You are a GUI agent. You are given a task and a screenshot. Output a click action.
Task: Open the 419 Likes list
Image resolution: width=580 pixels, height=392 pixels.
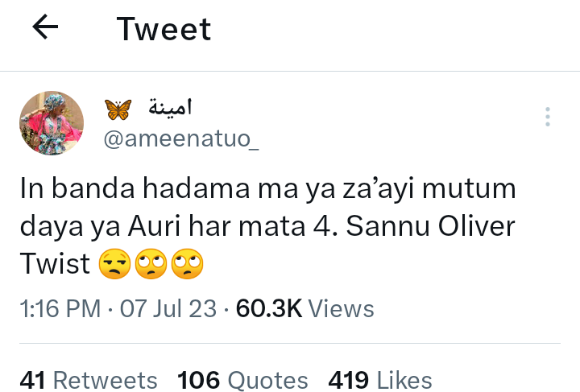tap(380, 380)
